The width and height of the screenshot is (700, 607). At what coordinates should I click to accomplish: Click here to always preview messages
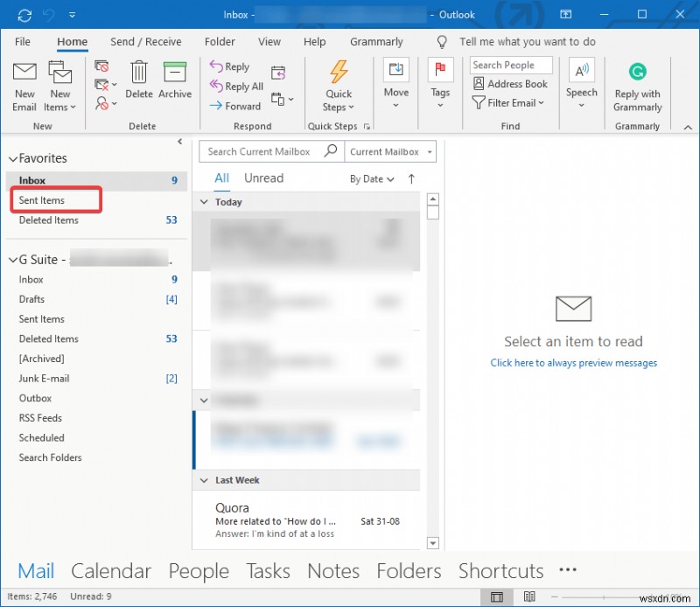[x=573, y=363]
